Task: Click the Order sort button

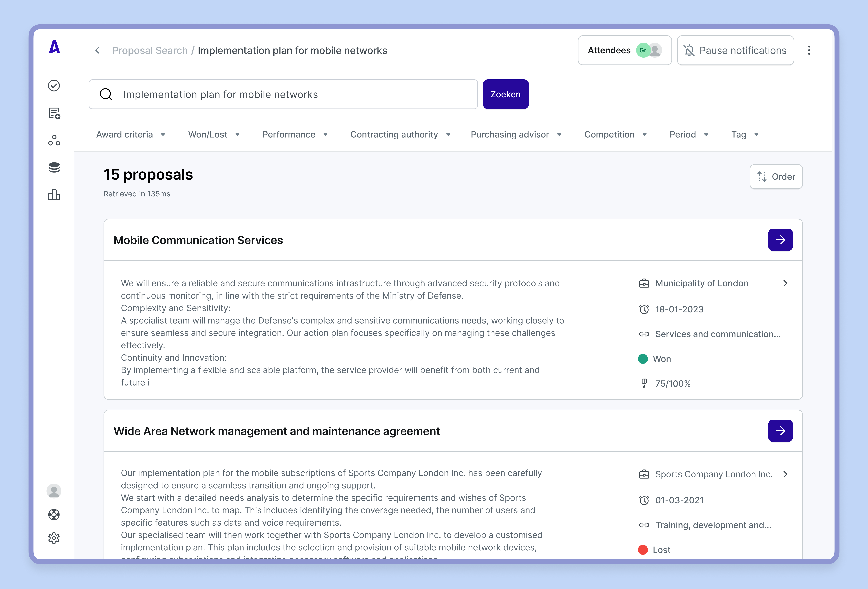Action: click(x=776, y=177)
